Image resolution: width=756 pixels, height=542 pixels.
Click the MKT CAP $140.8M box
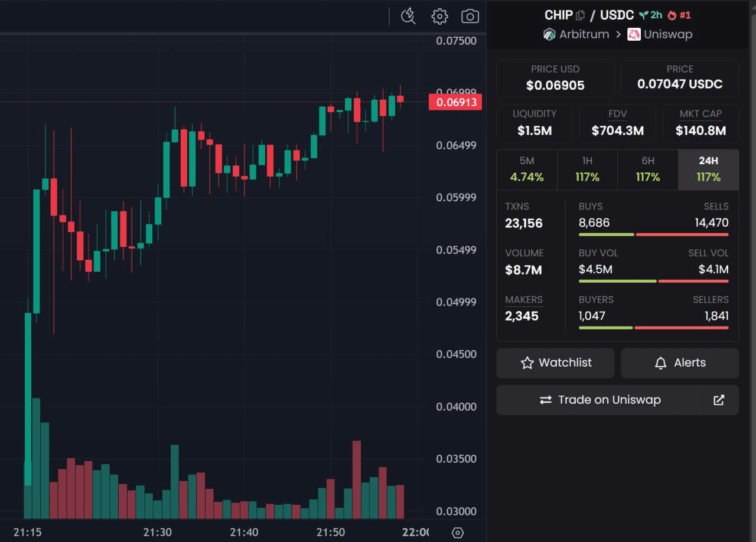pos(700,124)
